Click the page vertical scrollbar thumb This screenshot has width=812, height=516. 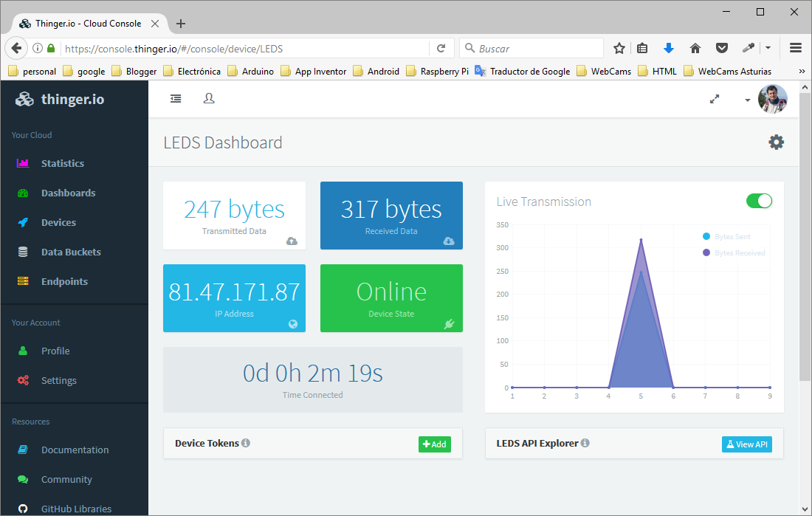pyautogui.click(x=804, y=237)
